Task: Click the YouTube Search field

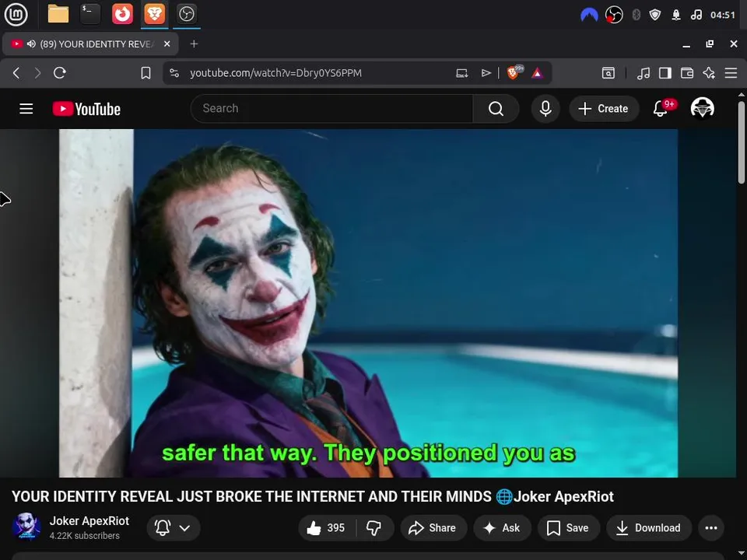Action: pos(332,109)
